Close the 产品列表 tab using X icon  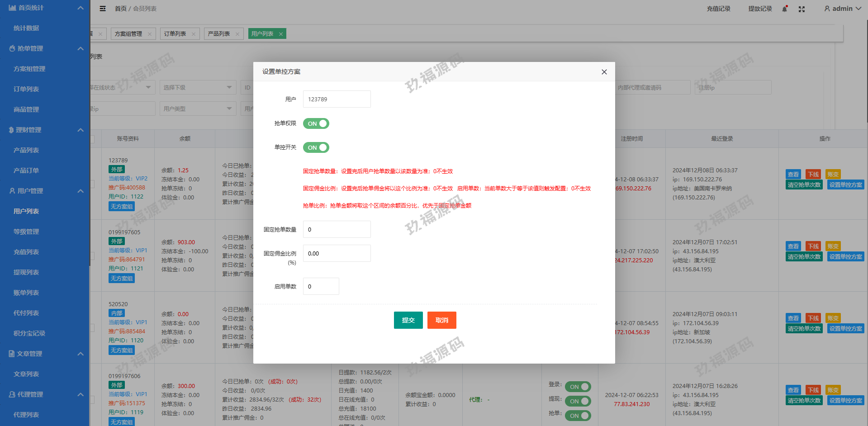(237, 34)
